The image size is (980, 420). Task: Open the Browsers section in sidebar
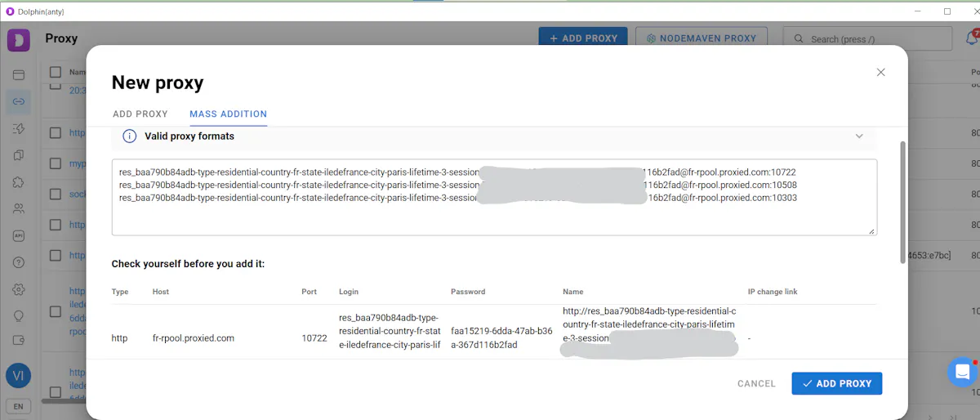click(18, 75)
